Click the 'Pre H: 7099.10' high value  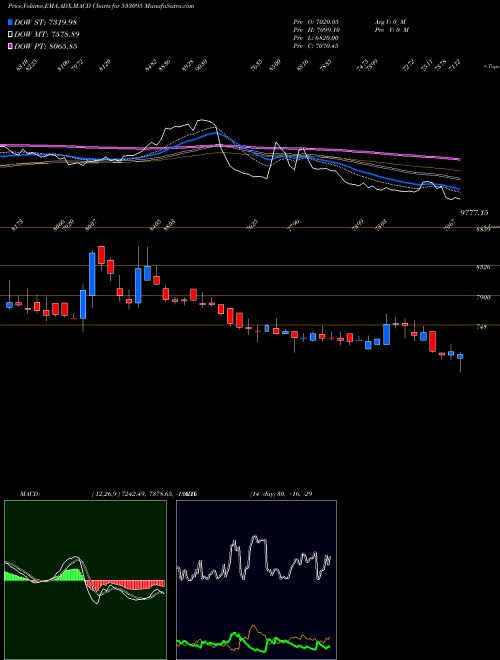(316, 29)
